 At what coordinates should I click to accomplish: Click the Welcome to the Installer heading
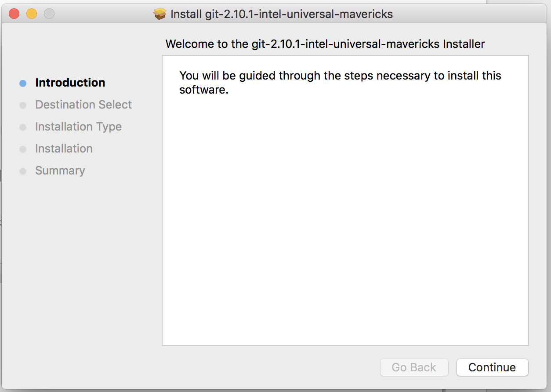(x=325, y=44)
